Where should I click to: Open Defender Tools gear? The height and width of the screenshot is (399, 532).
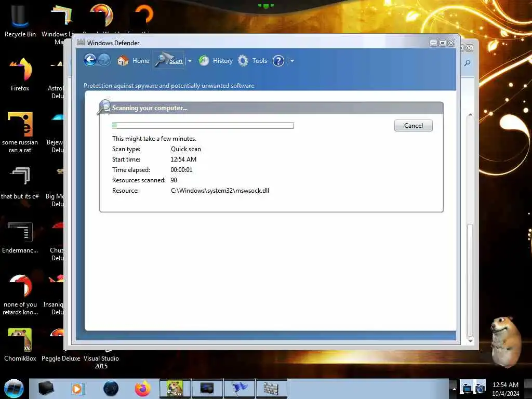(252, 61)
